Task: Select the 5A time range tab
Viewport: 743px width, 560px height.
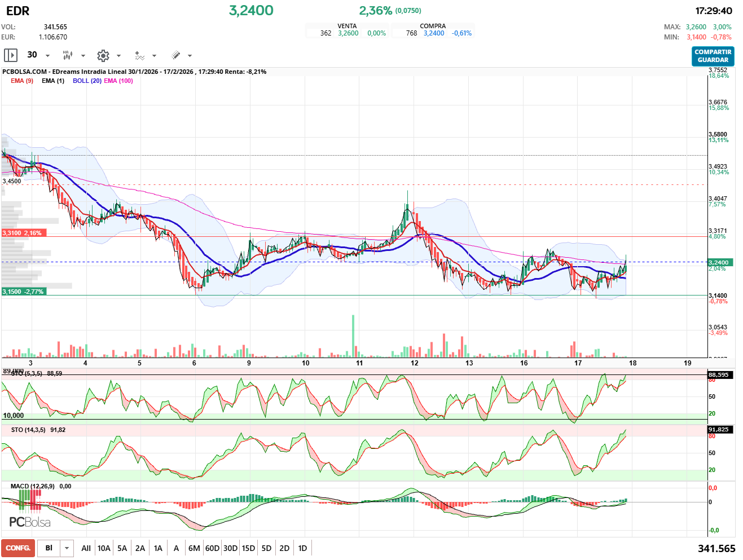Action: pyautogui.click(x=122, y=548)
